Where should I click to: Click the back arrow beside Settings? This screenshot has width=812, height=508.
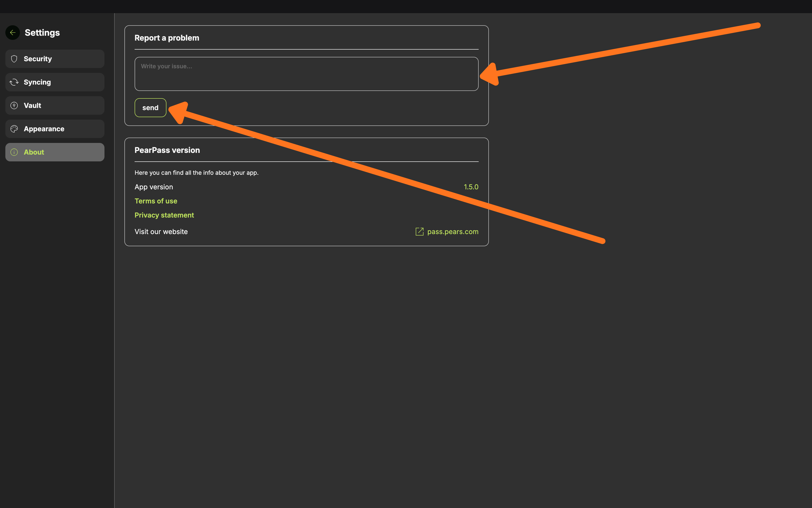click(x=13, y=33)
